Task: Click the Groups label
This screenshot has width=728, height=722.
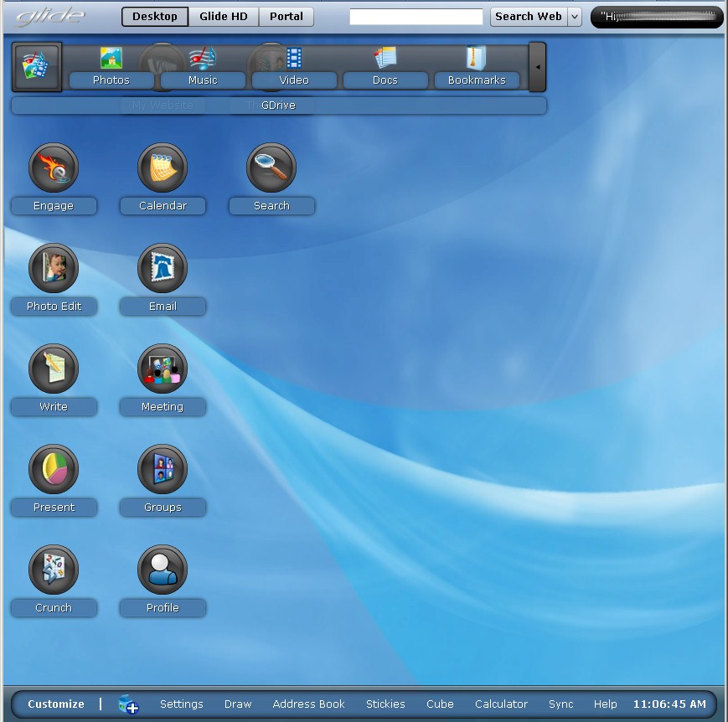Action: (x=163, y=508)
